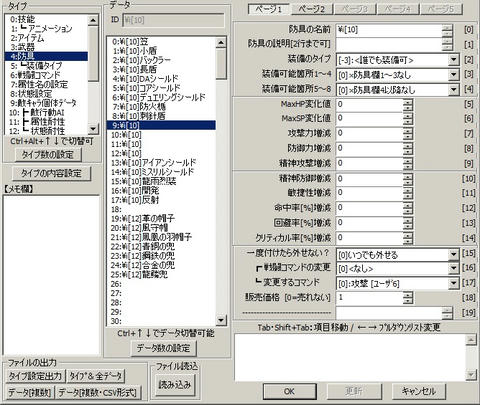Click the type list scroll up arrow
This screenshot has height=405, width=480.
click(x=93, y=21)
